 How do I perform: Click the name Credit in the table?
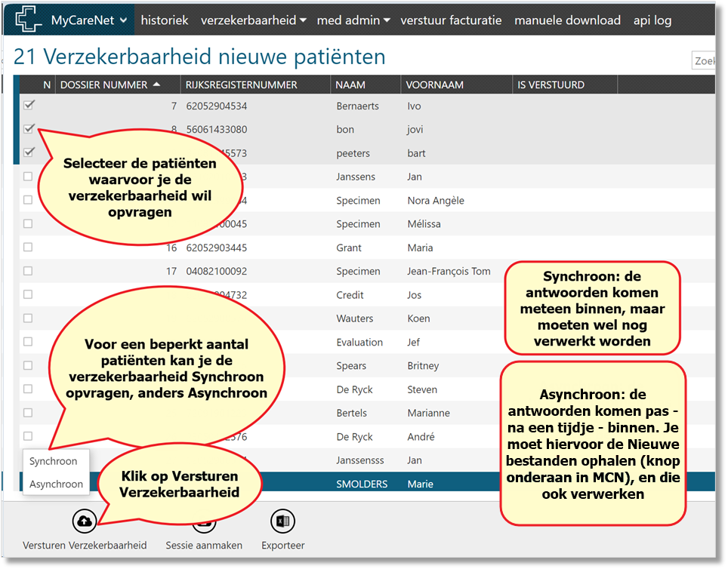350,295
